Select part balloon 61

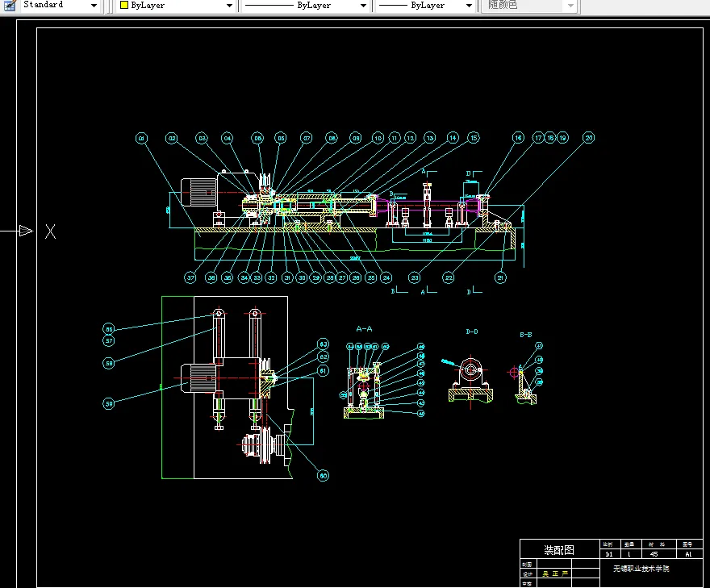(323, 371)
